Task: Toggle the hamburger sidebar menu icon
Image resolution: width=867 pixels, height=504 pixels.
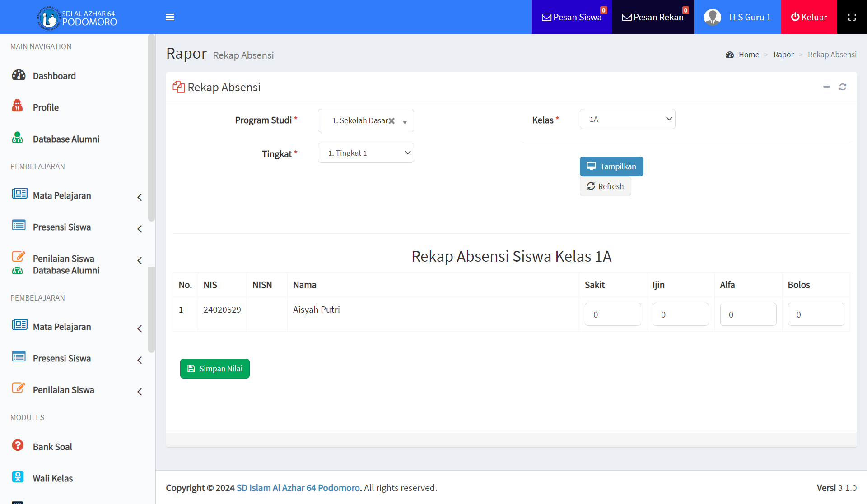Action: (170, 17)
